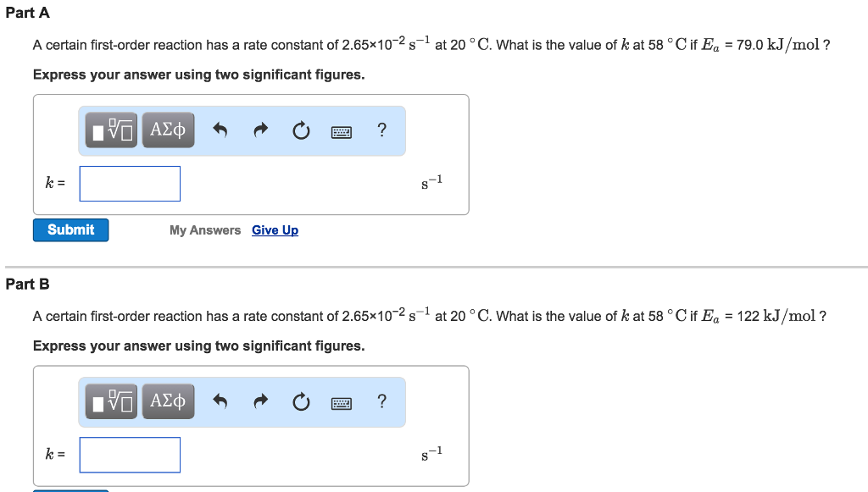Open the on-screen keyboard for Part B
This screenshot has width=868, height=492.
click(341, 402)
